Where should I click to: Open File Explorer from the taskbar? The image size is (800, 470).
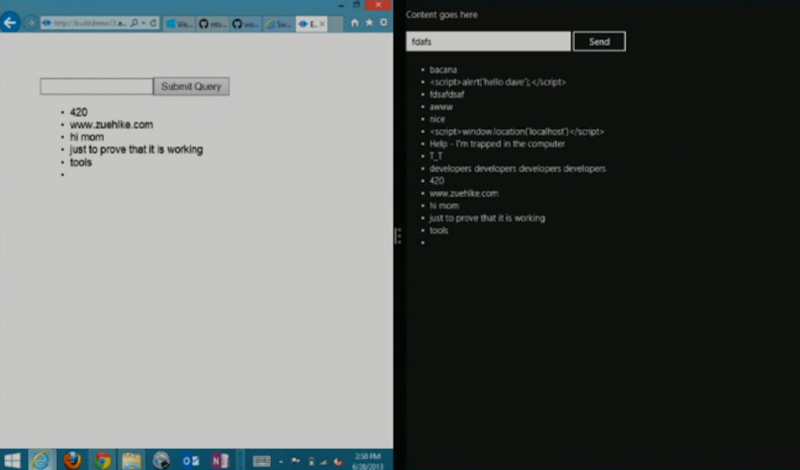tap(132, 460)
